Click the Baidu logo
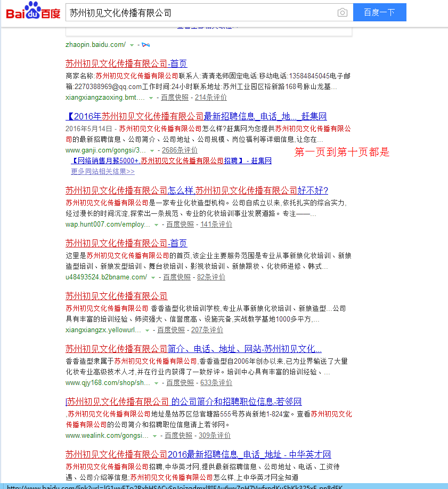The image size is (448, 489). pyautogui.click(x=33, y=11)
